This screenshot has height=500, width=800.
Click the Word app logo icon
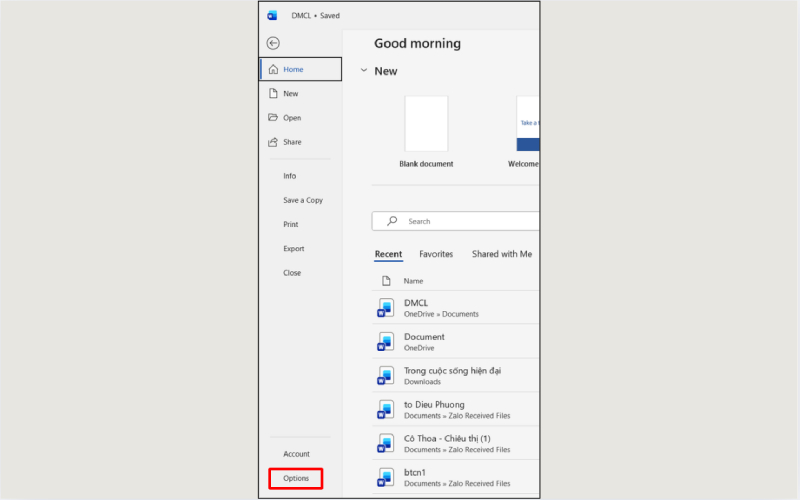[272, 16]
